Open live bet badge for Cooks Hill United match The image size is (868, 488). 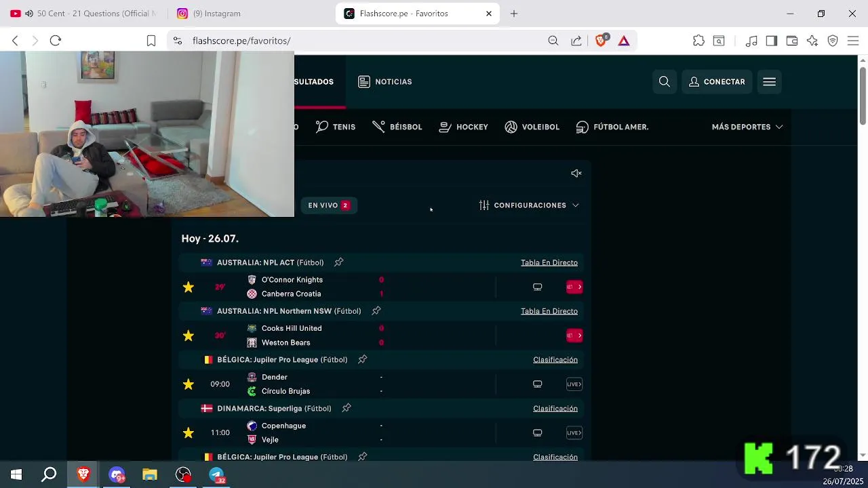[574, 336]
